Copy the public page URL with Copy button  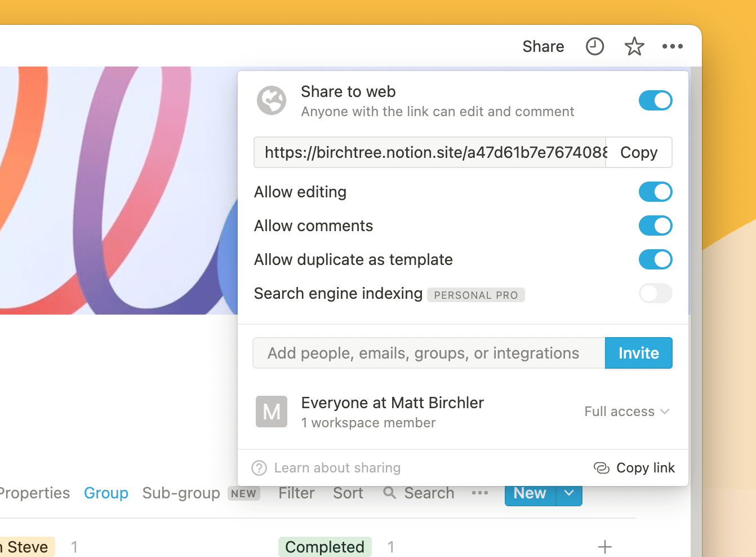click(x=639, y=152)
